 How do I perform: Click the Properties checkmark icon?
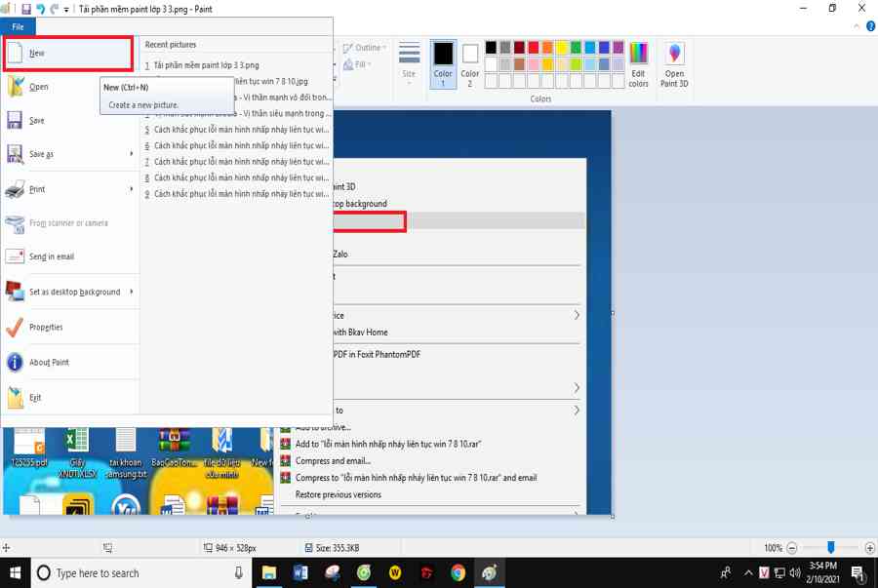click(16, 328)
